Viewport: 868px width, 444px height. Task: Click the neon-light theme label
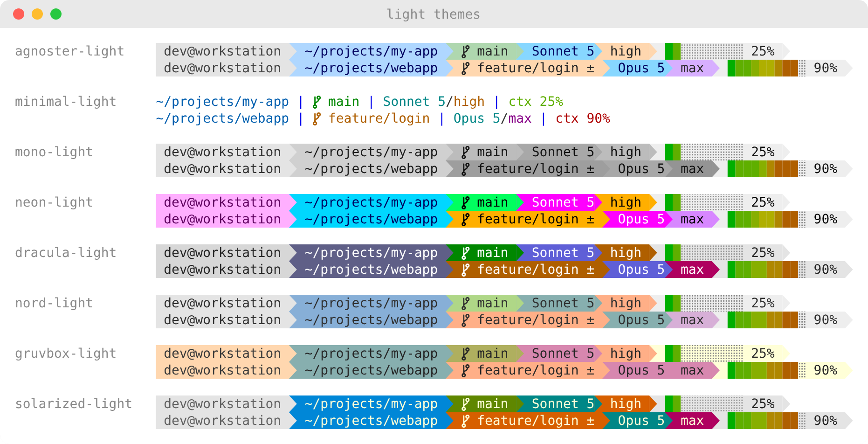[x=54, y=202]
